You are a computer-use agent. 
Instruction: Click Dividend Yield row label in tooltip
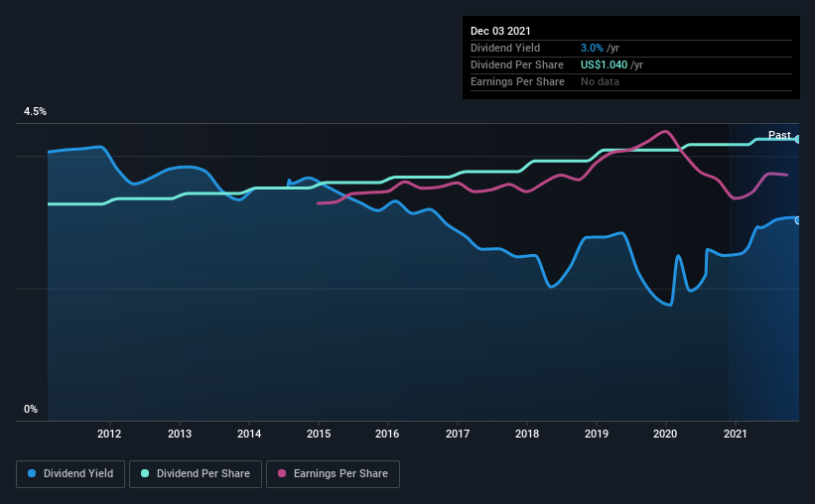click(x=505, y=48)
